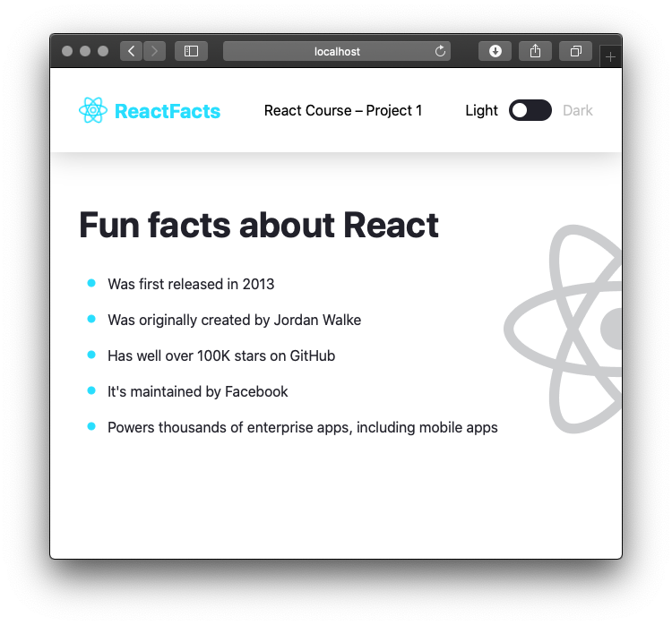Click "Powers thousands of enterprise apps" item
Image resolution: width=672 pixels, height=625 pixels.
[303, 427]
